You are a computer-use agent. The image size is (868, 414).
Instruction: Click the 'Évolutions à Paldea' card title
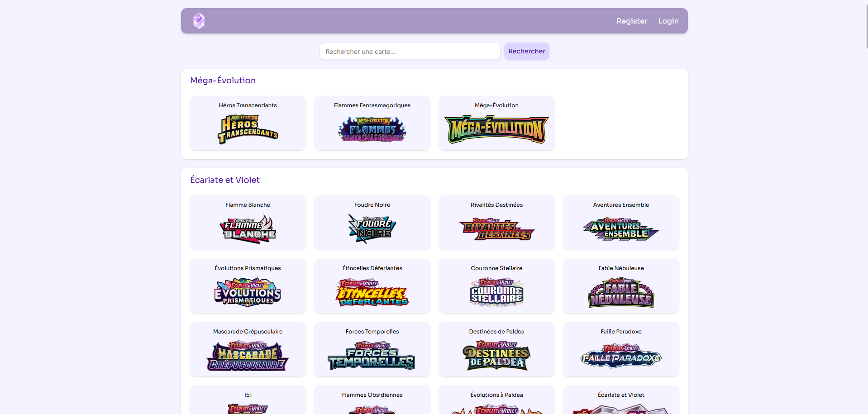[x=496, y=395]
